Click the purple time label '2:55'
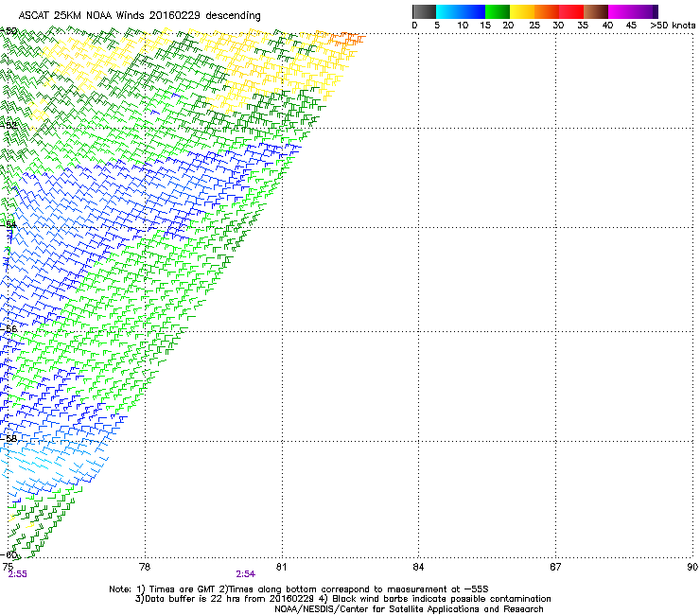The width and height of the screenshot is (700, 615). coord(17,574)
